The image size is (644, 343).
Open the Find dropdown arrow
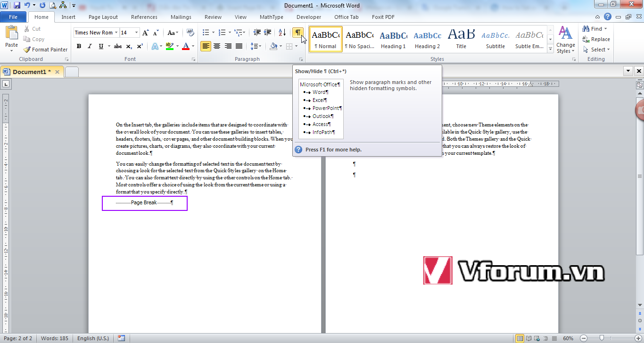coord(606,29)
